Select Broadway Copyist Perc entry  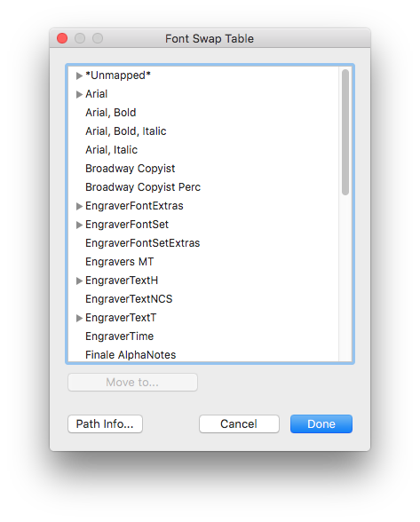coord(203,187)
